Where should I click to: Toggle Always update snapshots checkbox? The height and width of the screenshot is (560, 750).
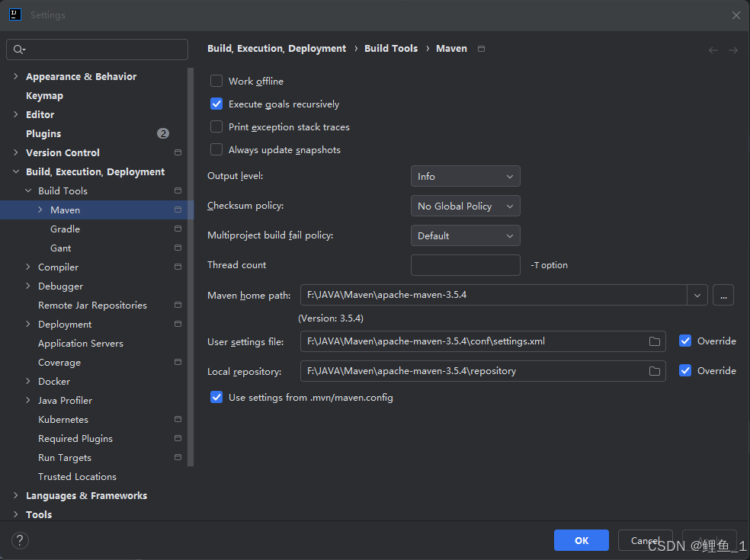pyautogui.click(x=216, y=149)
